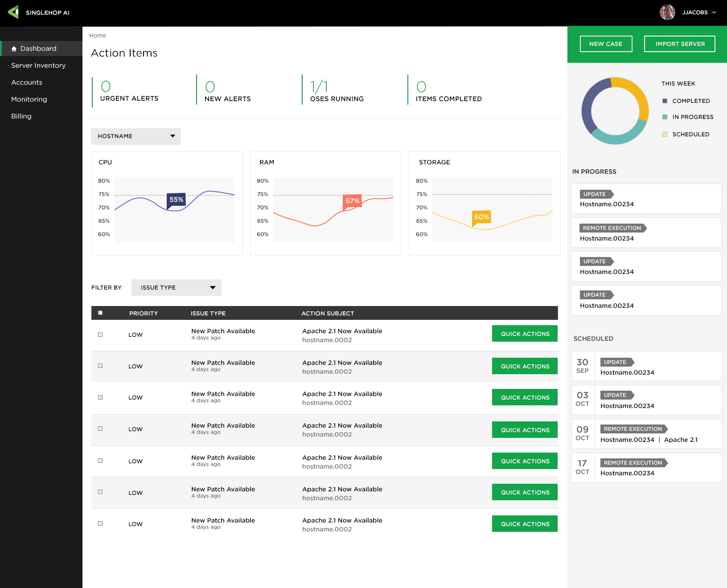This screenshot has width=727, height=588.
Task: Open Monitoring from the sidebar
Action: click(29, 99)
